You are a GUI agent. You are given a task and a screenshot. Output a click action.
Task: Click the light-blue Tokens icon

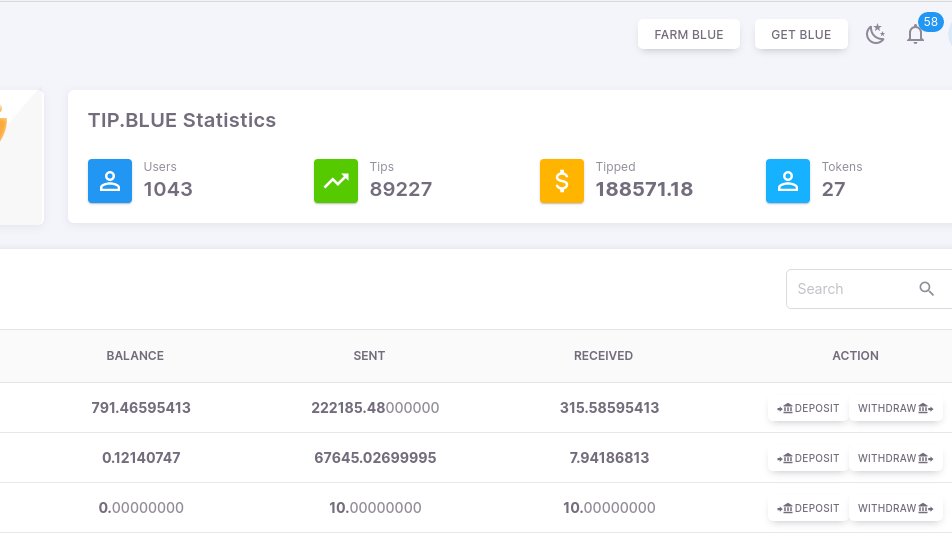click(787, 181)
